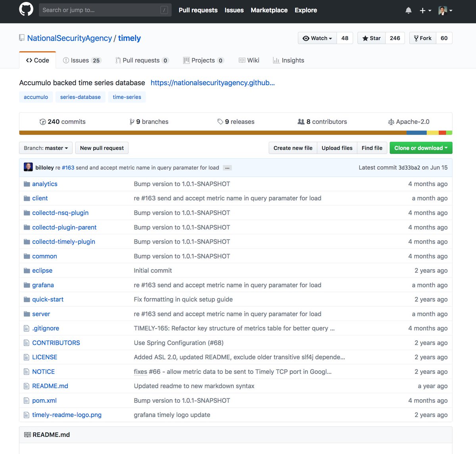The image size is (476, 454).
Task: Select the Code tab
Action: tap(38, 60)
